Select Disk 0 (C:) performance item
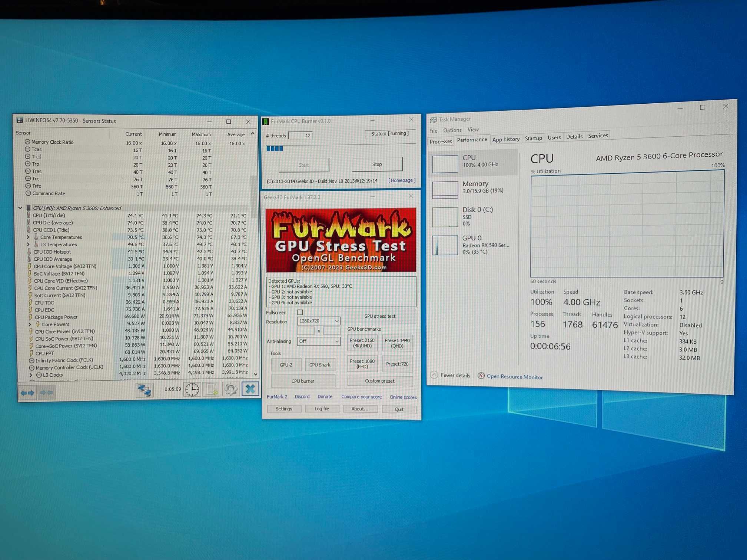The height and width of the screenshot is (560, 747). (473, 216)
